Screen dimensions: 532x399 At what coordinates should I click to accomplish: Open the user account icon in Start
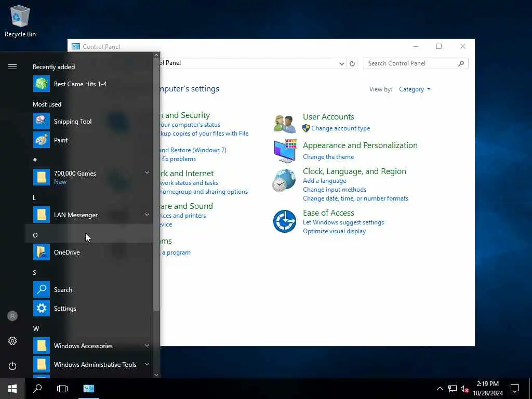12,316
